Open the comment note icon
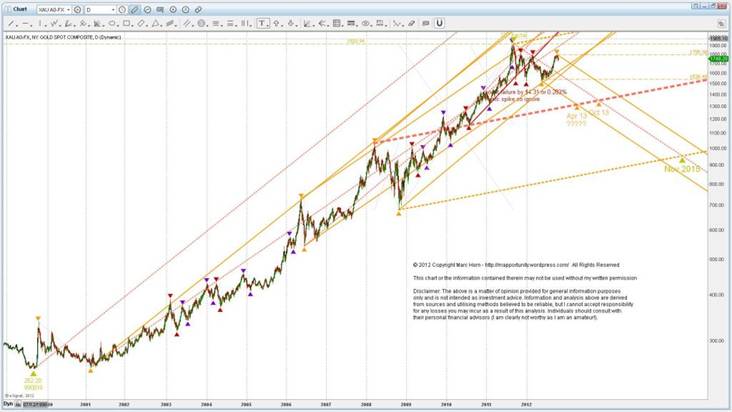The width and height of the screenshot is (732, 412). pyautogui.click(x=160, y=9)
